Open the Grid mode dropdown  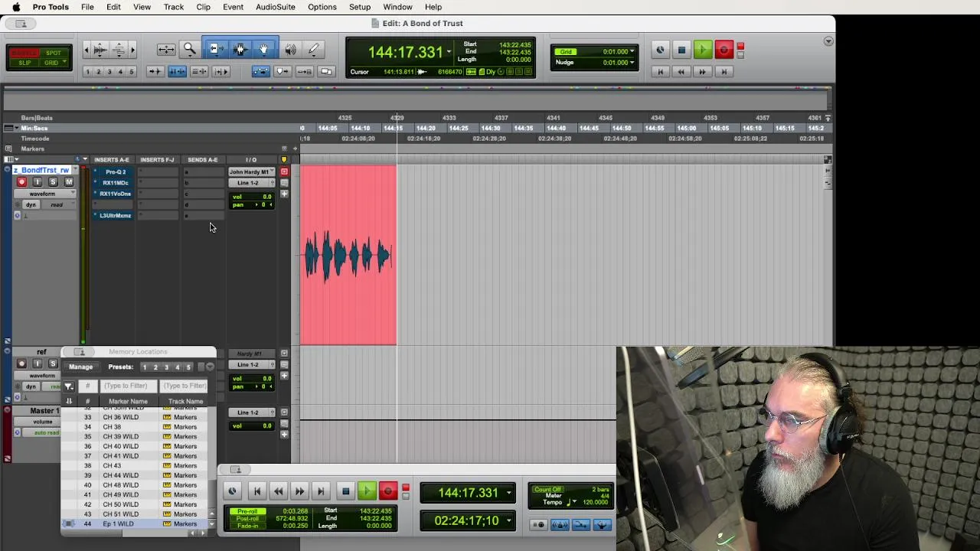click(54, 63)
